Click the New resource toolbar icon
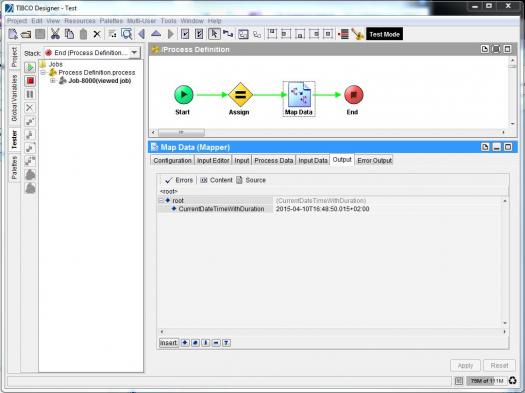The image size is (525, 393). (x=13, y=34)
